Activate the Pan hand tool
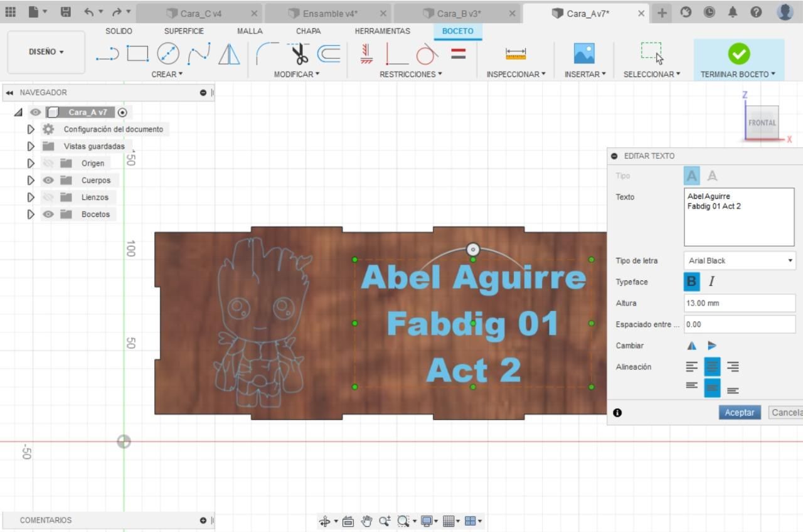The height and width of the screenshot is (532, 803). (367, 521)
